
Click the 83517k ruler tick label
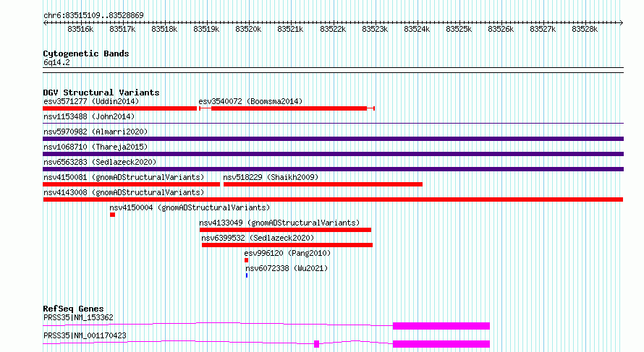tap(122, 29)
